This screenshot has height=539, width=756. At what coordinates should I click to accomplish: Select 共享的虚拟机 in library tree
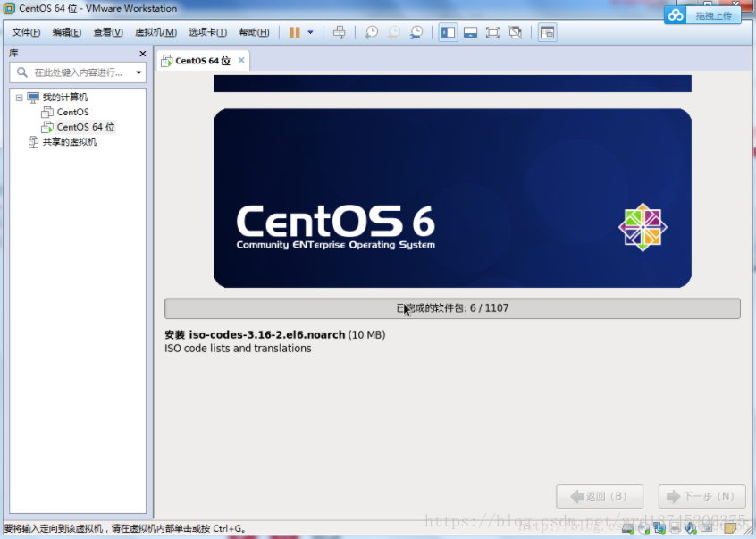[x=70, y=142]
